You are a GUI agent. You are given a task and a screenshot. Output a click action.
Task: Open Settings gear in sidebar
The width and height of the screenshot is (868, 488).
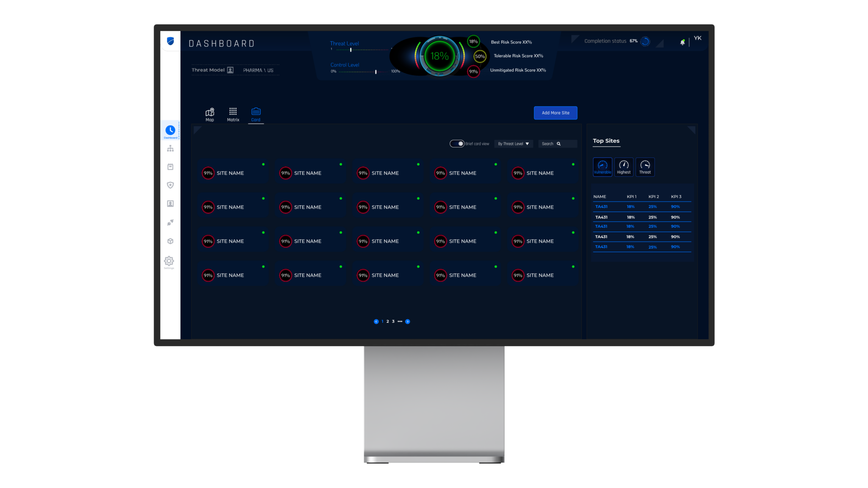(x=169, y=261)
